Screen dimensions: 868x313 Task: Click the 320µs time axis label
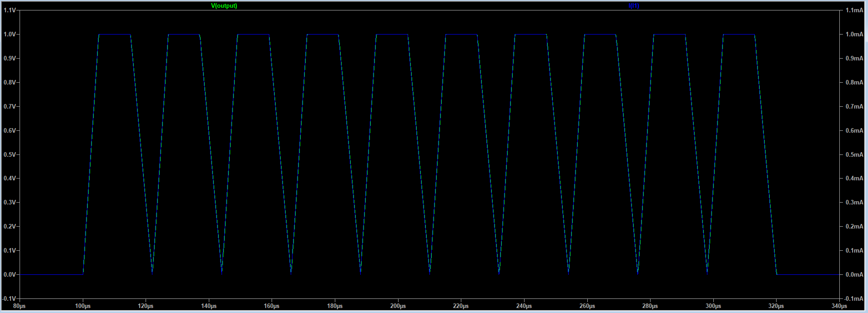coord(776,307)
